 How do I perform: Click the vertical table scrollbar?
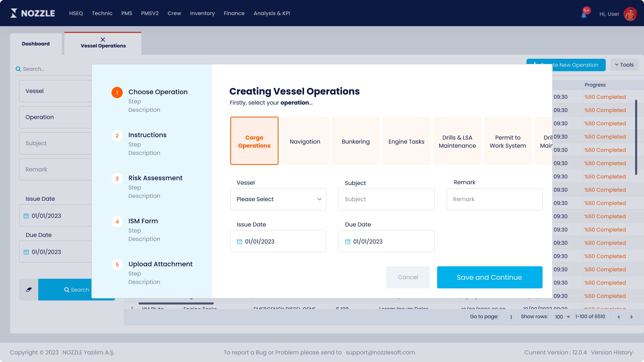pyautogui.click(x=636, y=137)
